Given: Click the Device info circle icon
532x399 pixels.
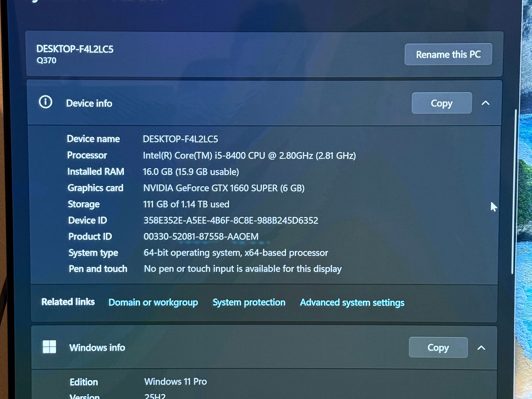Looking at the screenshot, I should [45, 102].
